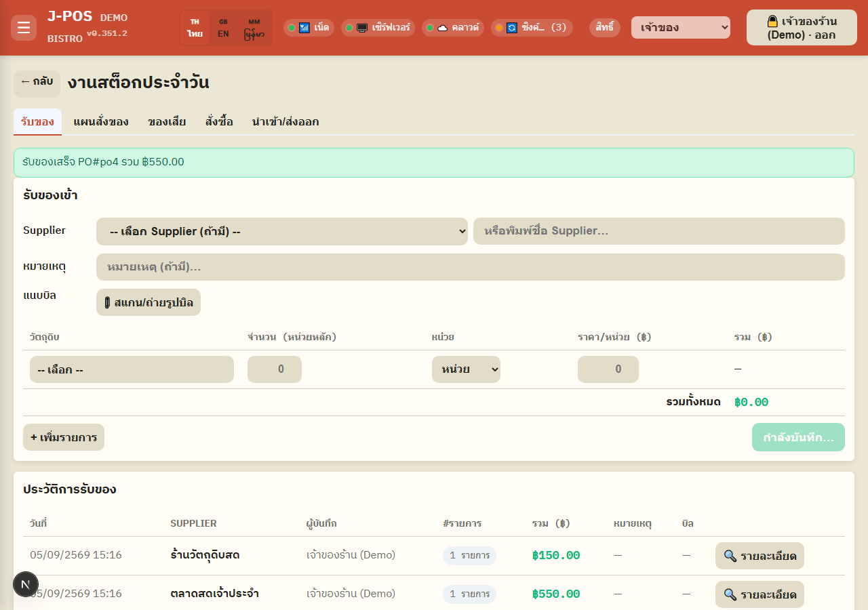Screen dimensions: 868x610
Task: Check the cloud status indicator คลาวด์
Action: (x=453, y=28)
